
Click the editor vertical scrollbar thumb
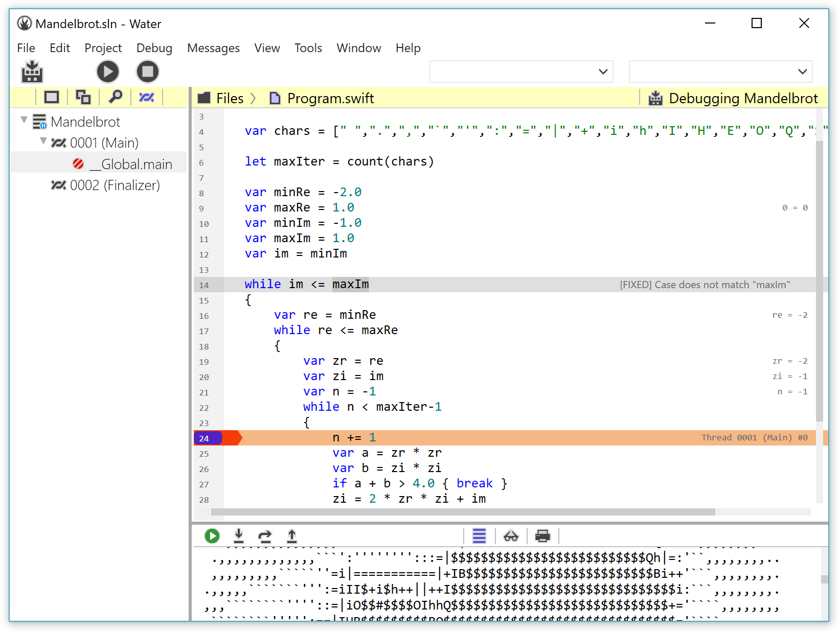click(820, 281)
